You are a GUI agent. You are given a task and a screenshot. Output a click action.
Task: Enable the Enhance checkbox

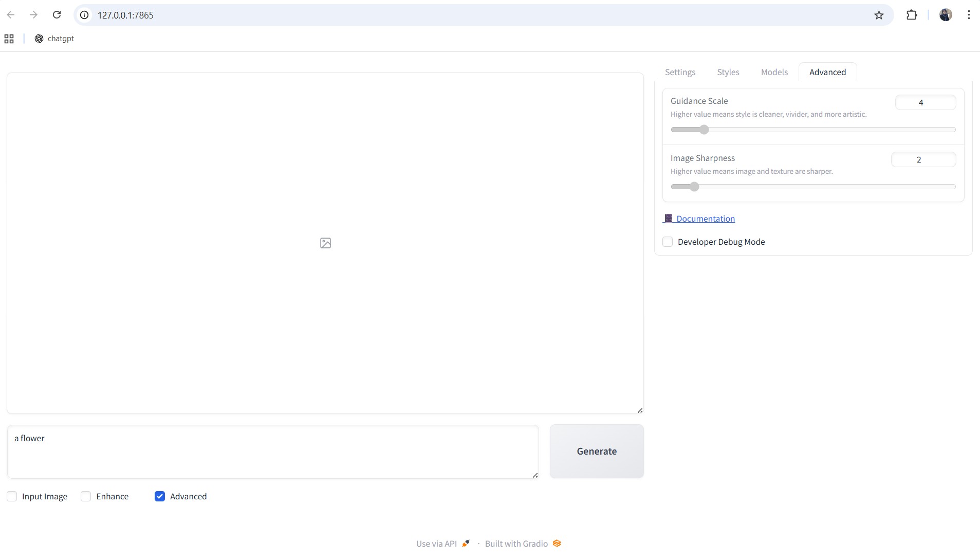point(86,496)
